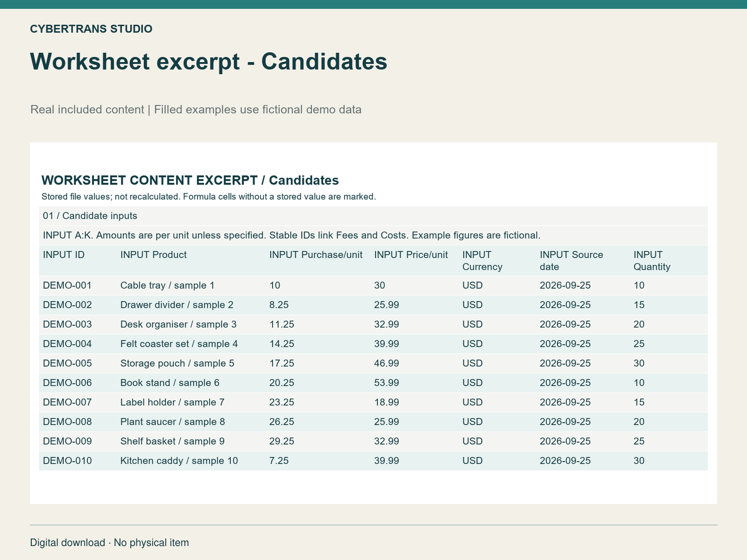Click the 'INPUT Source date' column header
The height and width of the screenshot is (560, 747).
(x=571, y=261)
